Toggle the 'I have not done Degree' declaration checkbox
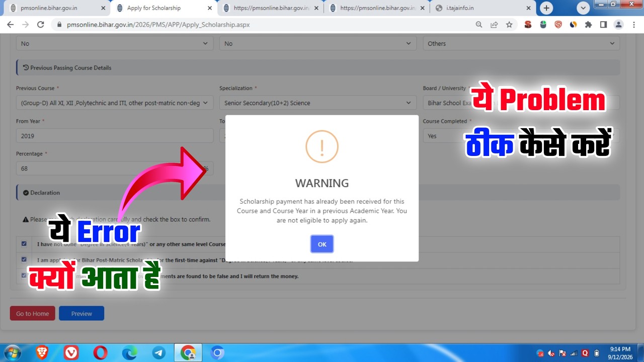The height and width of the screenshot is (362, 644). (x=24, y=244)
